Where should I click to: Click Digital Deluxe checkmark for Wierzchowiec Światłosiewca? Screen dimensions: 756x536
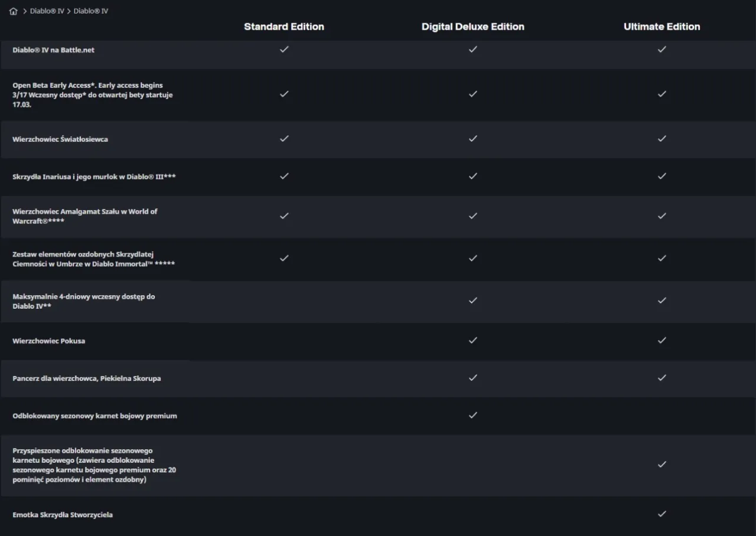coord(472,139)
